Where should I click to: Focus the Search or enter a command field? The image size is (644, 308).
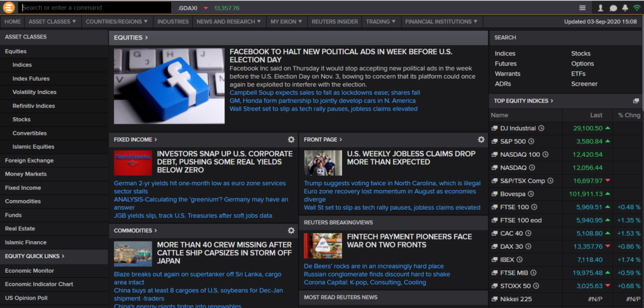tap(94, 8)
